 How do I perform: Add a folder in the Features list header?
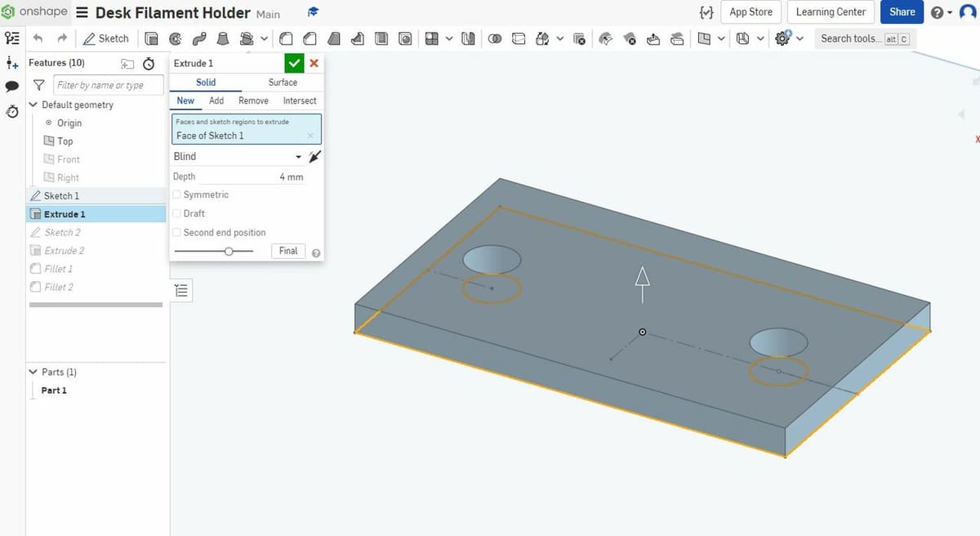point(127,64)
